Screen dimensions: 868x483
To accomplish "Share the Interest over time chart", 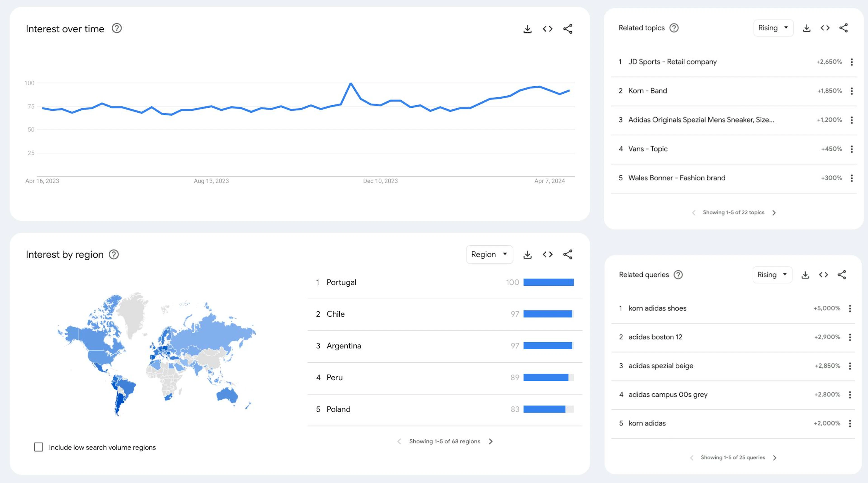I will [568, 29].
